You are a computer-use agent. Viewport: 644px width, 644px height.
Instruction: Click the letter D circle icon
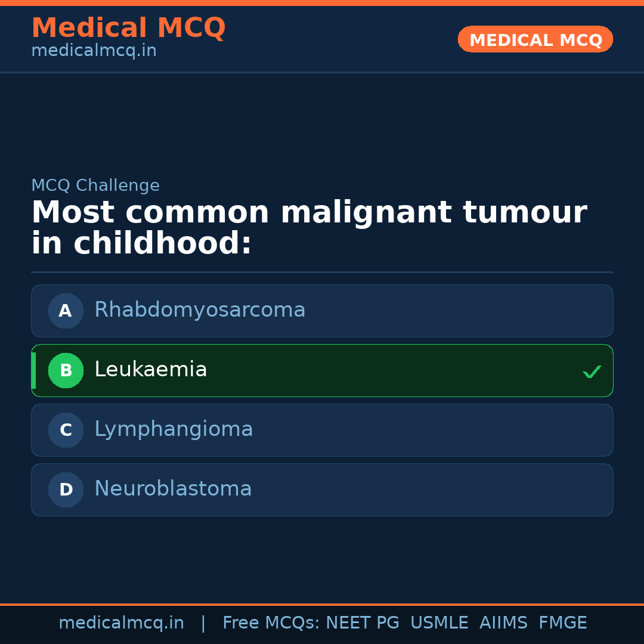pos(66,490)
